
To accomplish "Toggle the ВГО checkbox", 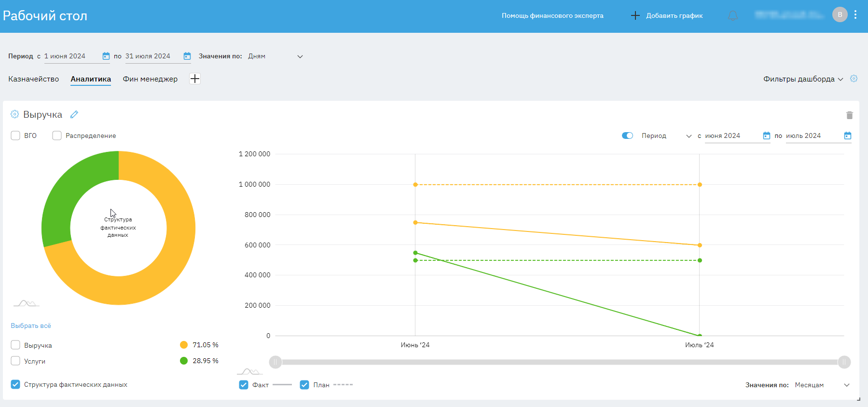I will click(15, 136).
